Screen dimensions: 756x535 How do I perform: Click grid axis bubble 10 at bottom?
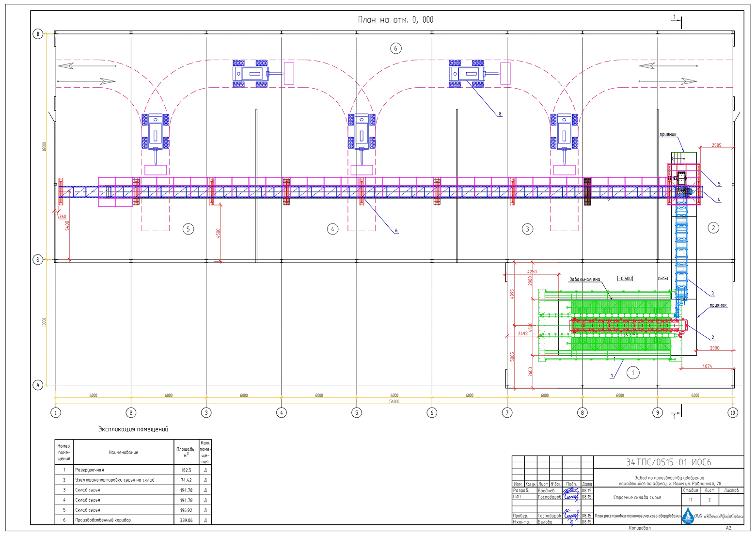[x=733, y=413]
